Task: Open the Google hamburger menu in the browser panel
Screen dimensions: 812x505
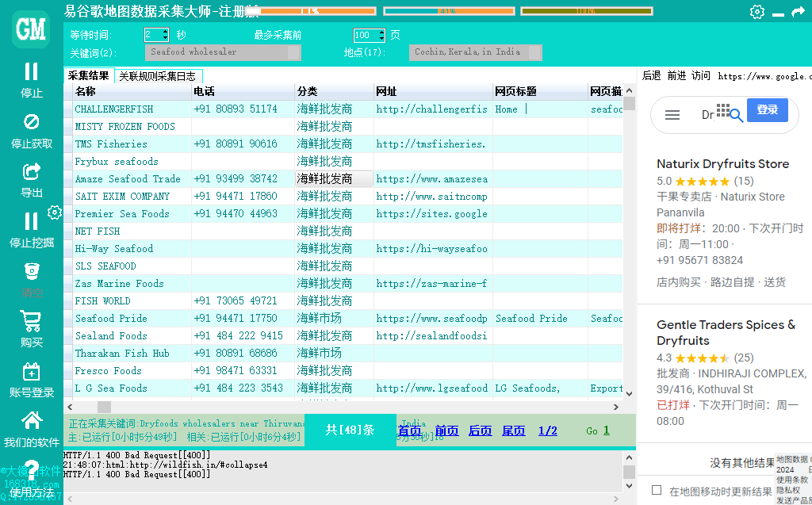Action: pyautogui.click(x=672, y=115)
